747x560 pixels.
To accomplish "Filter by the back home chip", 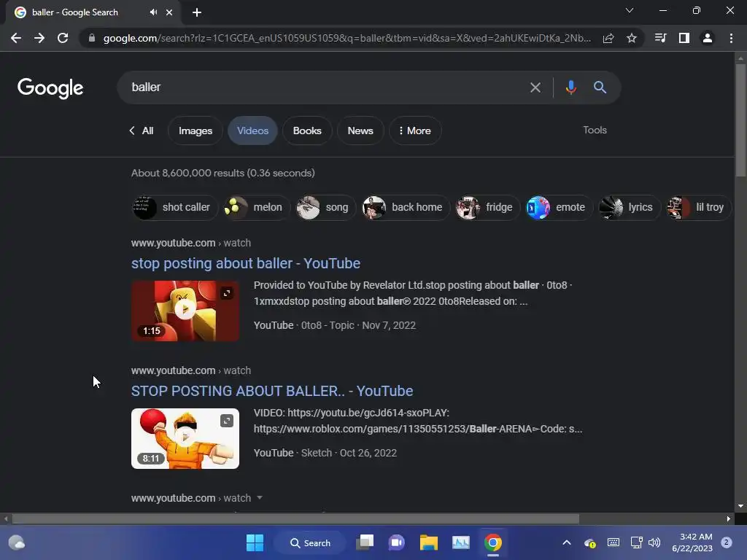I will pos(406,207).
